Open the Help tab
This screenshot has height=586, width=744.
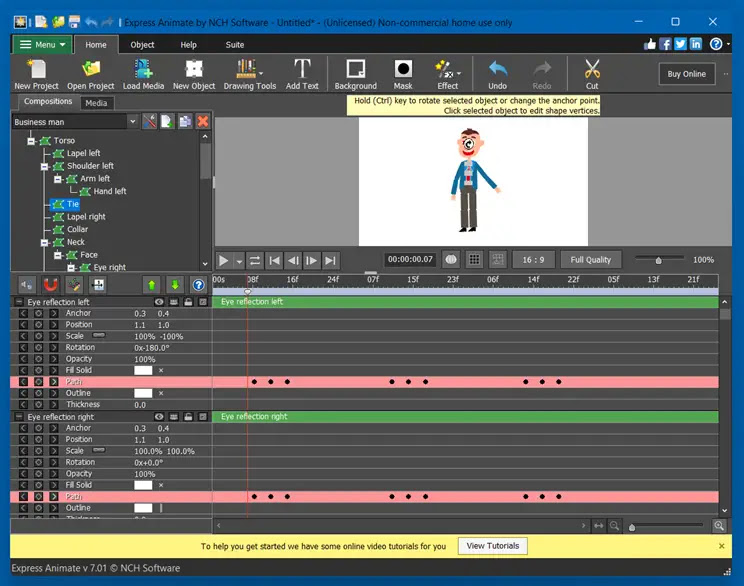click(x=188, y=45)
